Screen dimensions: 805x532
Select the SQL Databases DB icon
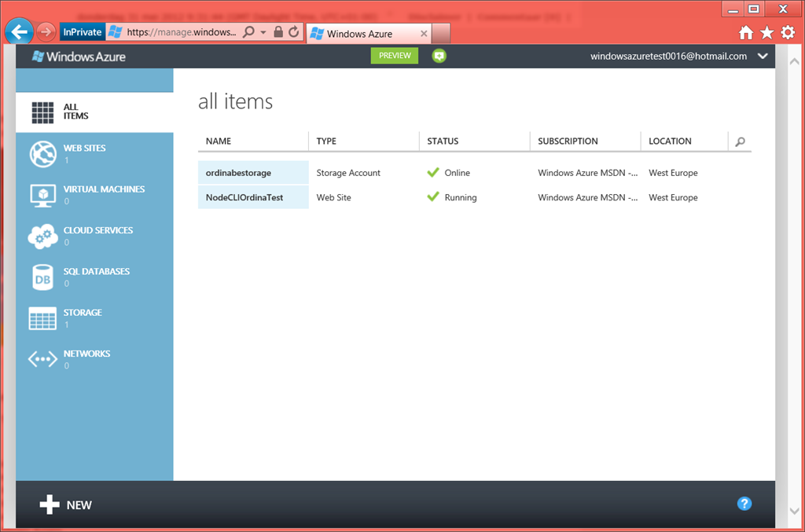pos(42,277)
